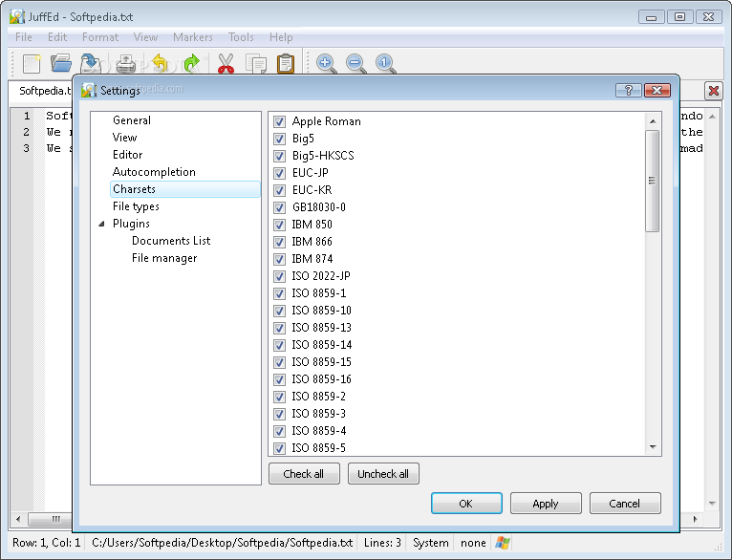This screenshot has width=732, height=560.
Task: Click the Zoom 100% magnifier icon
Action: 386,63
